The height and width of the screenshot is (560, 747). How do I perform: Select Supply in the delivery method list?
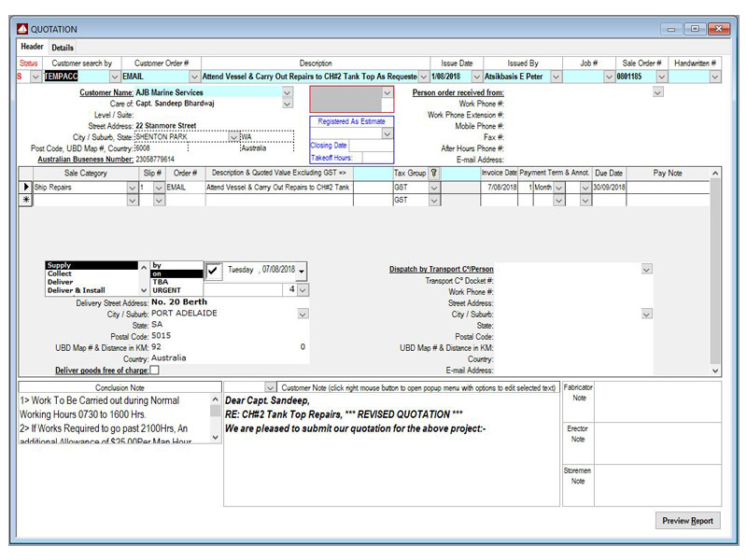click(92, 265)
